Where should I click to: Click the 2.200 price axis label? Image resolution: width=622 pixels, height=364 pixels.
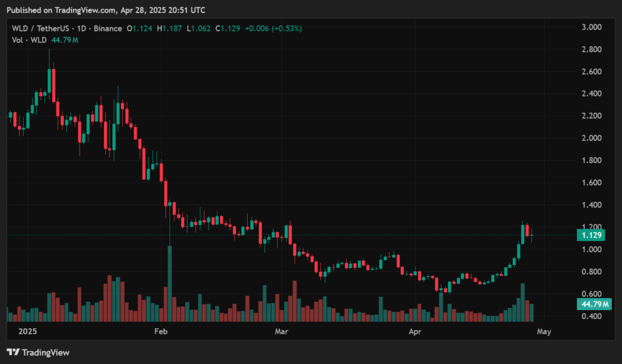592,116
